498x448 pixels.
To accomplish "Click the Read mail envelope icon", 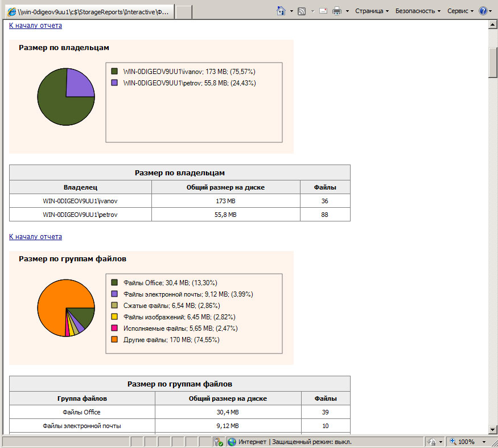I will pos(323,11).
